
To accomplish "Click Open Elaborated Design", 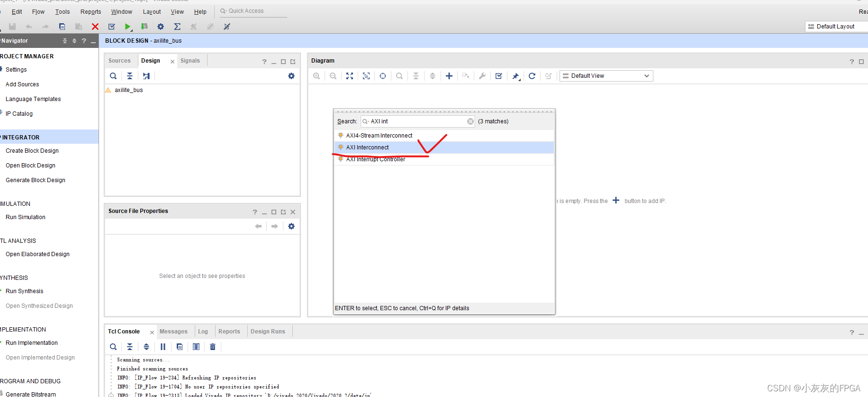I will [37, 254].
